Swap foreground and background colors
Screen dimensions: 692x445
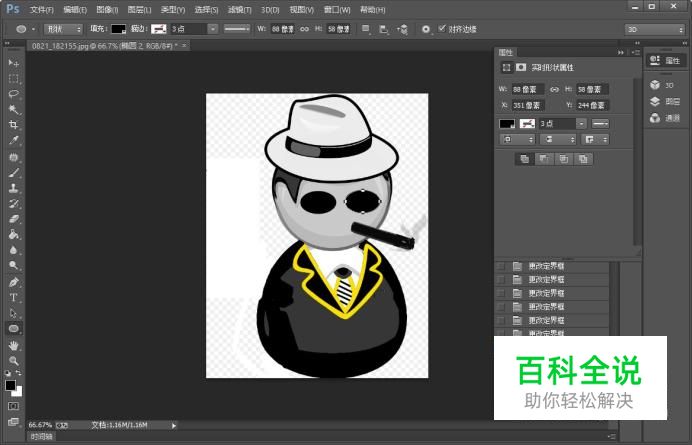[x=19, y=373]
